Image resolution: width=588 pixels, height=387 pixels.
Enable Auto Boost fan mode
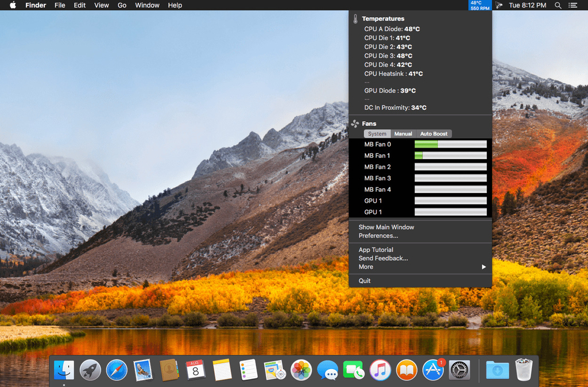click(x=434, y=134)
